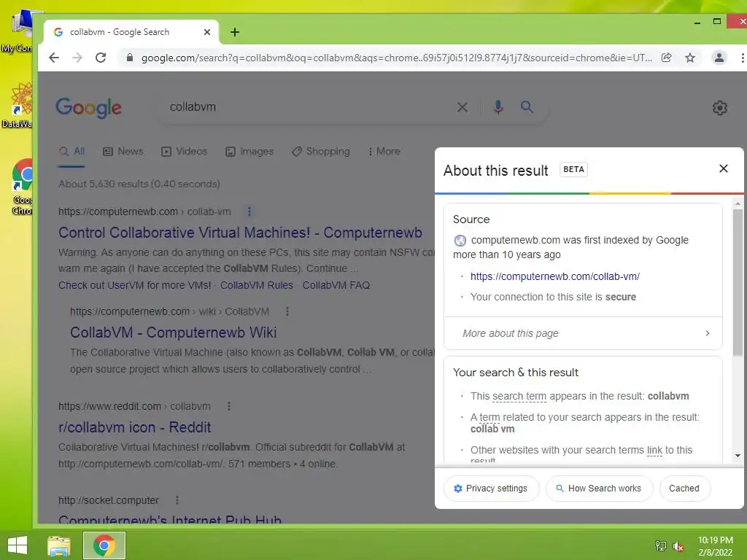Expand the More search categories menu
The height and width of the screenshot is (560, 747).
point(384,152)
